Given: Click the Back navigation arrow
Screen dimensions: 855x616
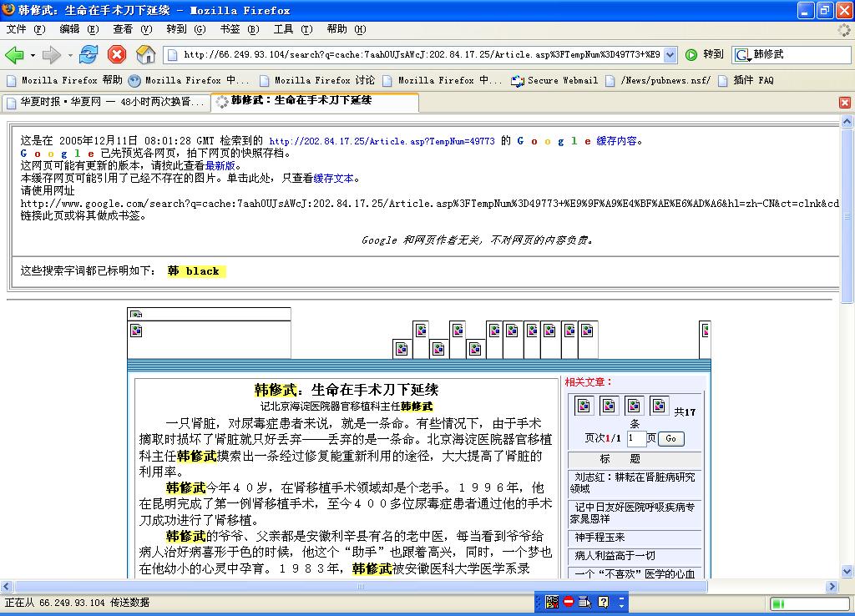Looking at the screenshot, I should (14, 55).
